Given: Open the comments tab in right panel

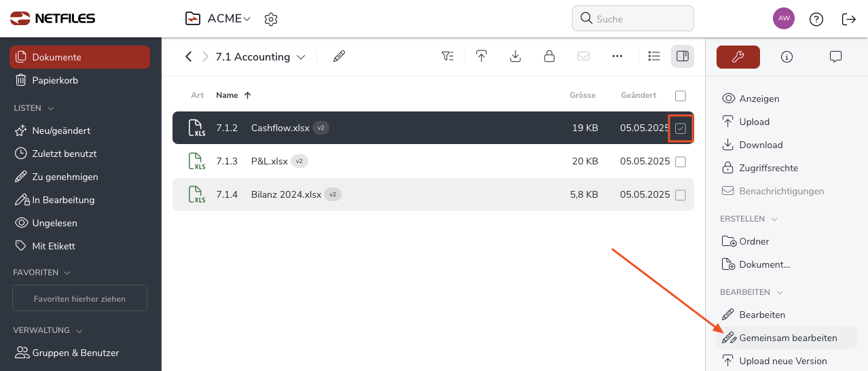Looking at the screenshot, I should (x=836, y=57).
